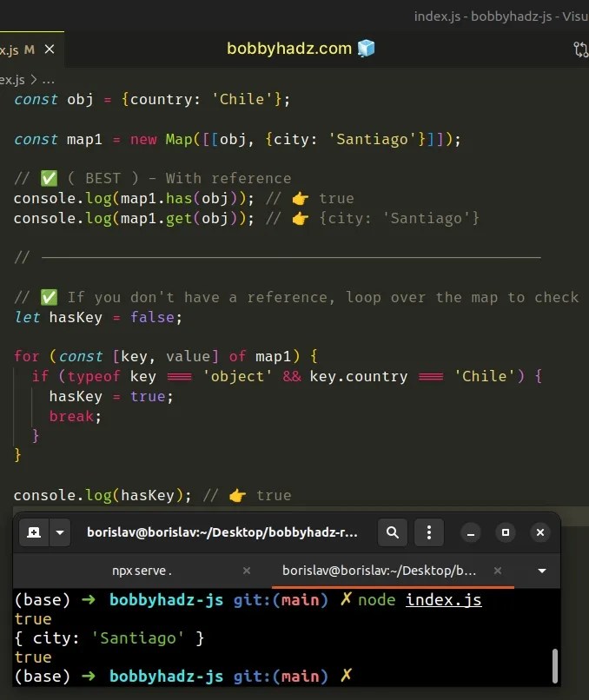Select the borislav@borislav Desktop terminal tab

click(x=379, y=571)
